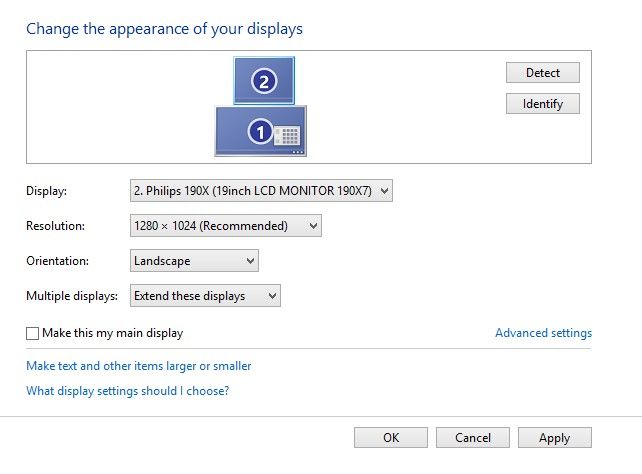Open the Advanced settings link
642x474 pixels.
pos(543,333)
